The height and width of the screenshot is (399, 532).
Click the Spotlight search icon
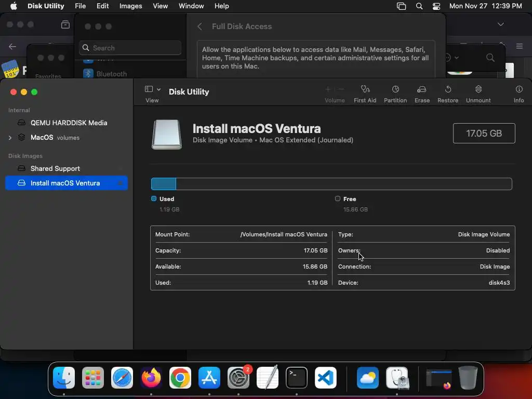tap(419, 6)
